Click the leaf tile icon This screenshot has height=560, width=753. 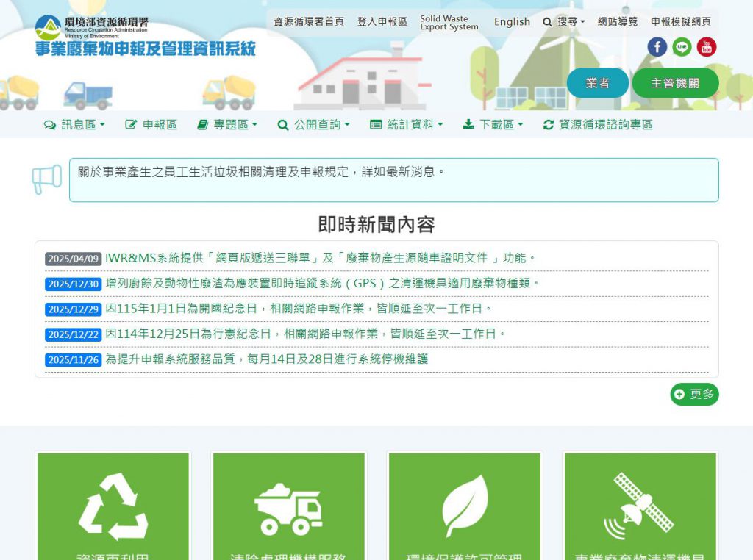coord(464,506)
